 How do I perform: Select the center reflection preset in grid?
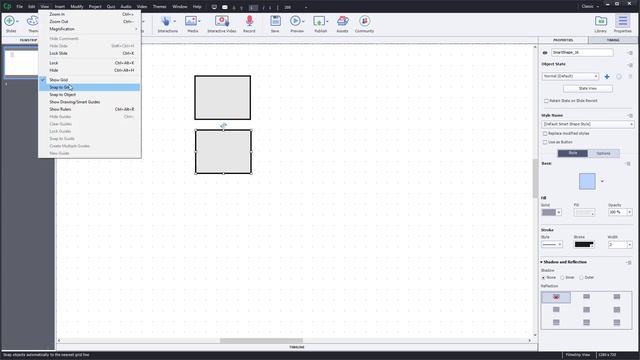[x=587, y=310]
